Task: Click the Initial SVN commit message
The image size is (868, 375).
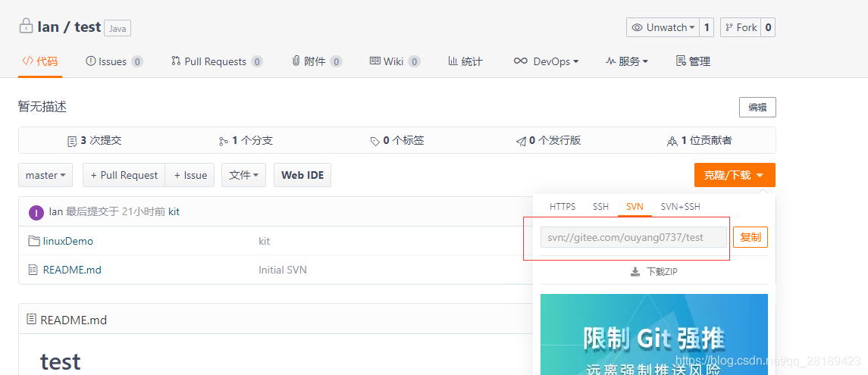Action: [282, 270]
